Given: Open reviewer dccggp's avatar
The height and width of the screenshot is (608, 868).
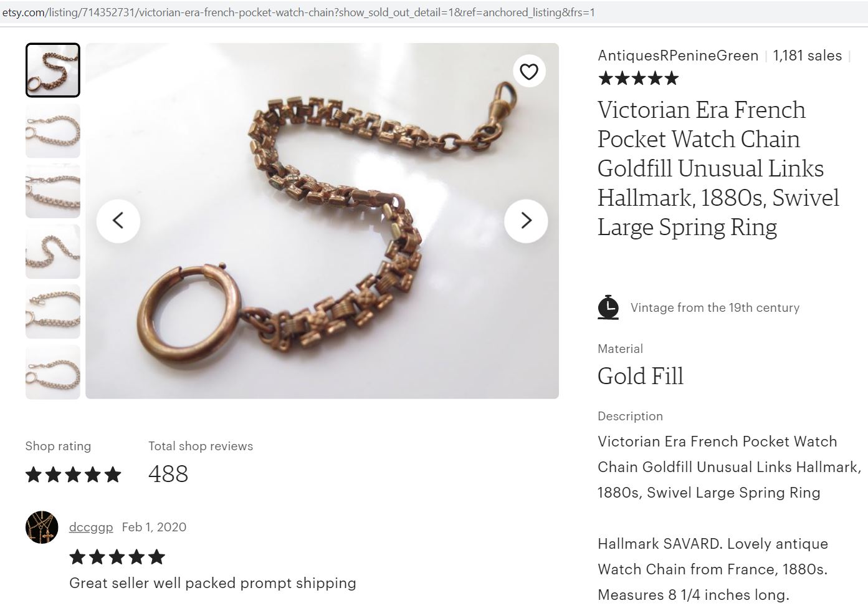Looking at the screenshot, I should point(42,528).
